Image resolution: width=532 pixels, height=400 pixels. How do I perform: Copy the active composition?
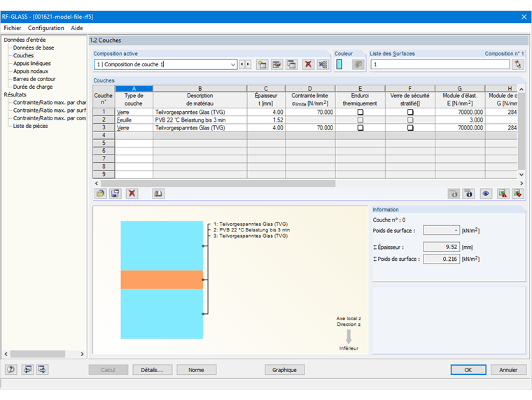292,64
